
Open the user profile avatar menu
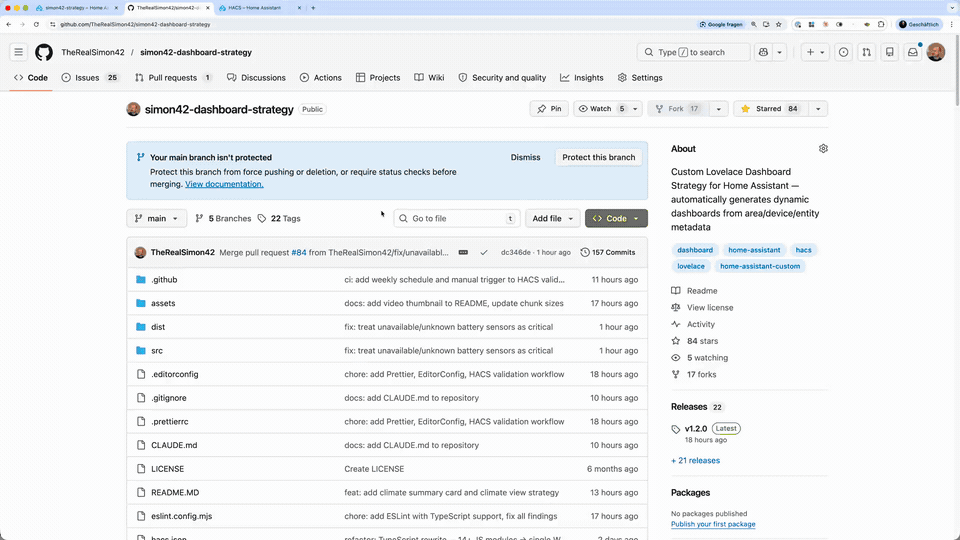pyautogui.click(x=936, y=52)
